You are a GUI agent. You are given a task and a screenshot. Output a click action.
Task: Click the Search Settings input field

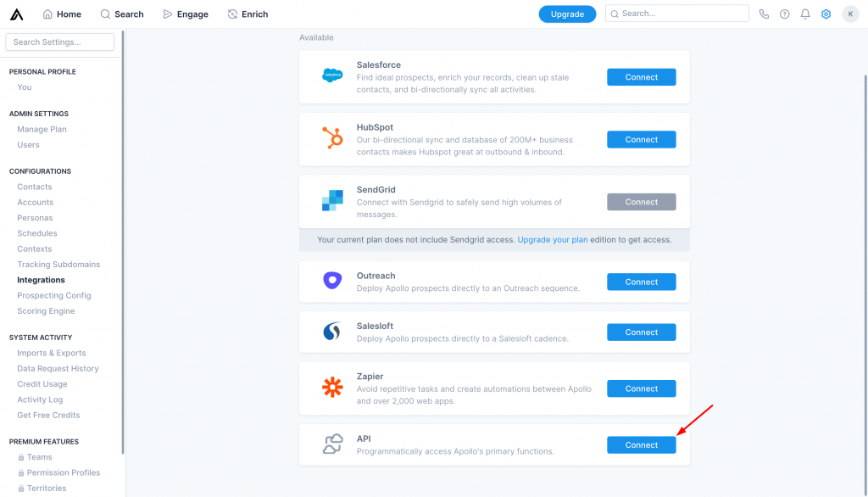pos(60,42)
